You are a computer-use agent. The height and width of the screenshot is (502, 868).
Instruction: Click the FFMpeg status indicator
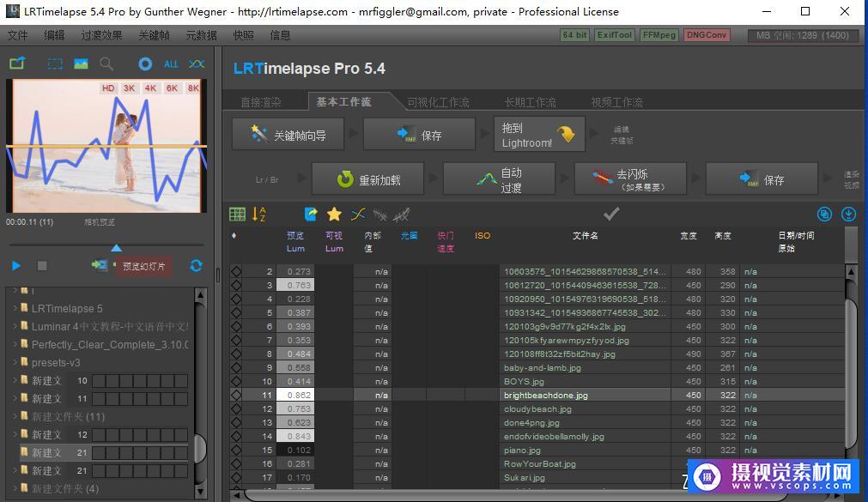659,35
